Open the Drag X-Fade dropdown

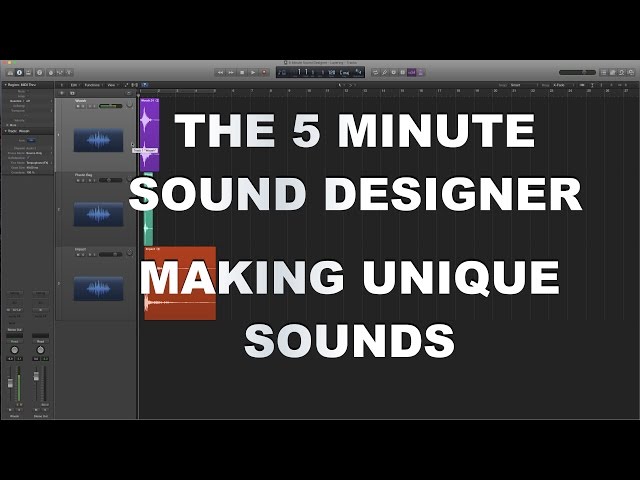(562, 85)
